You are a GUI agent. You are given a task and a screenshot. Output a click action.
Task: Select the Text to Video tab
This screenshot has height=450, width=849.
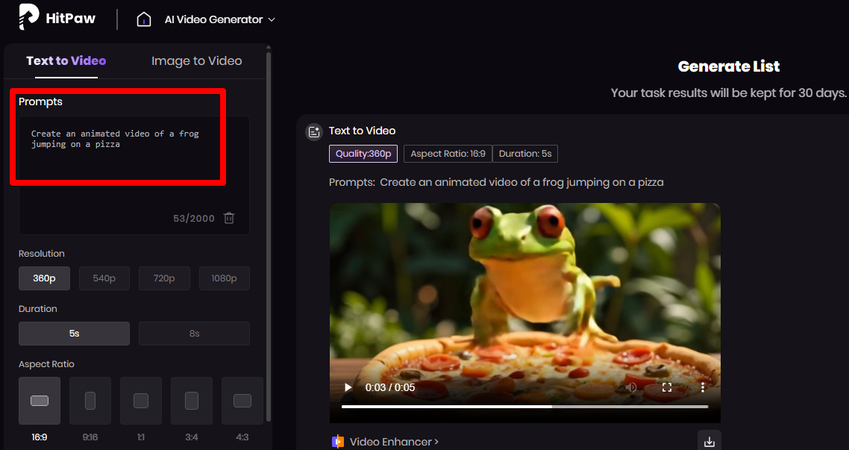(66, 61)
